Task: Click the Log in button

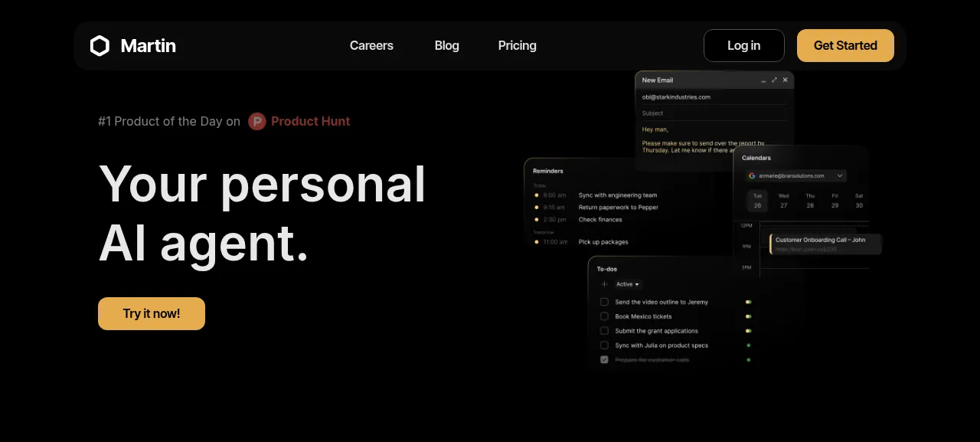Action: 744,45
